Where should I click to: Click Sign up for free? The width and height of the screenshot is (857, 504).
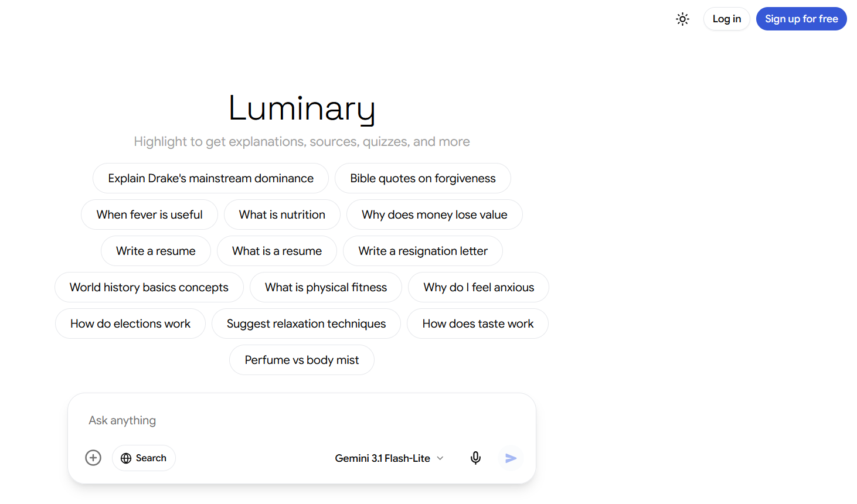click(x=801, y=19)
